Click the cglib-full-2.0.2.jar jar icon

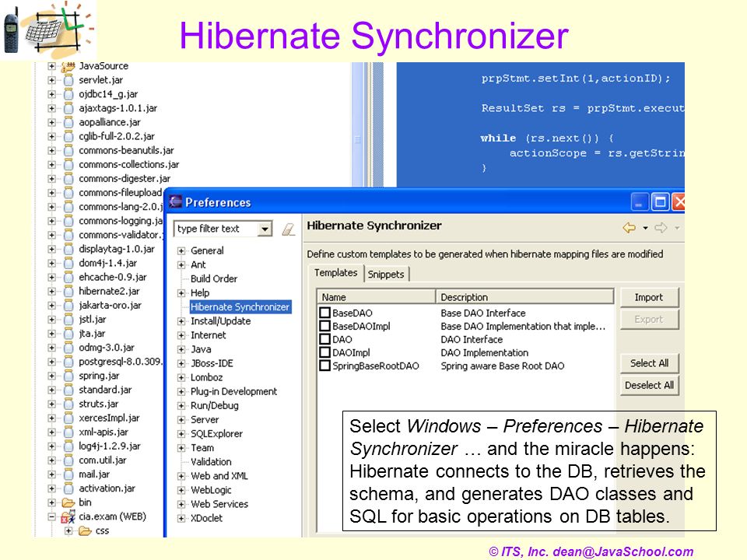point(68,137)
